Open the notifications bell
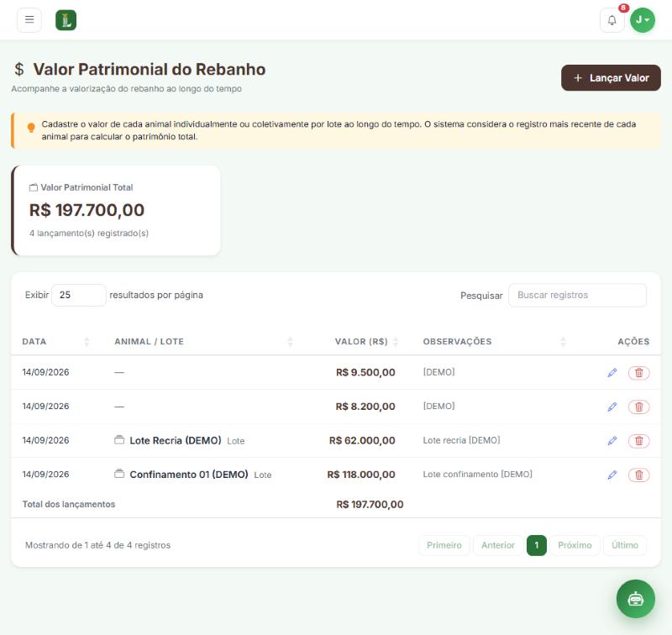Screen dimensions: 672x635 tap(612, 20)
